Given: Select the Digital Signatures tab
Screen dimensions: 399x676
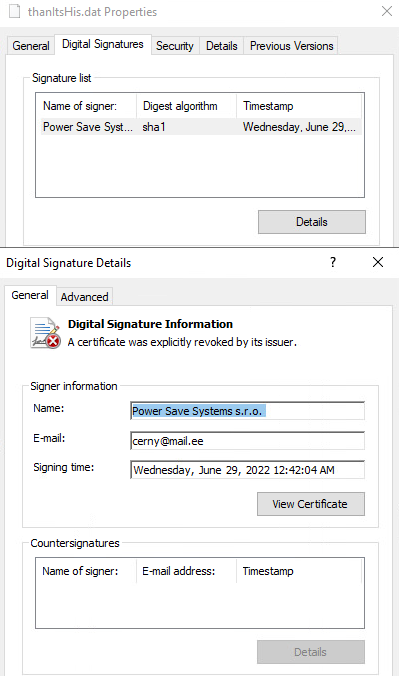Looking at the screenshot, I should [x=103, y=44].
